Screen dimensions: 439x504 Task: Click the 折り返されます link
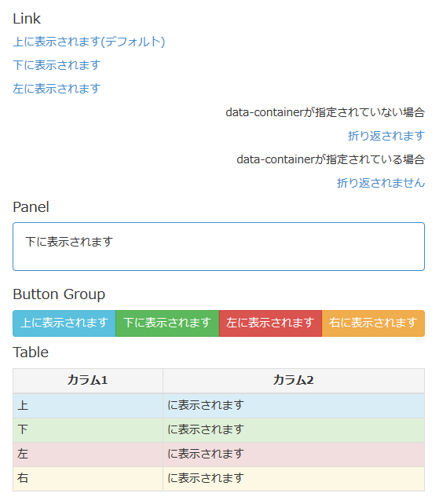(x=386, y=136)
